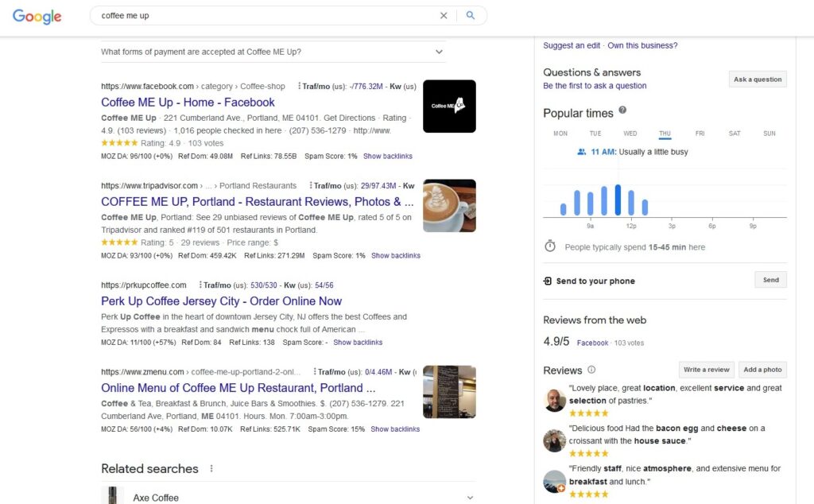This screenshot has height=504, width=814.
Task: Expand 'What forms of payment are accepted' question
Action: click(x=273, y=52)
